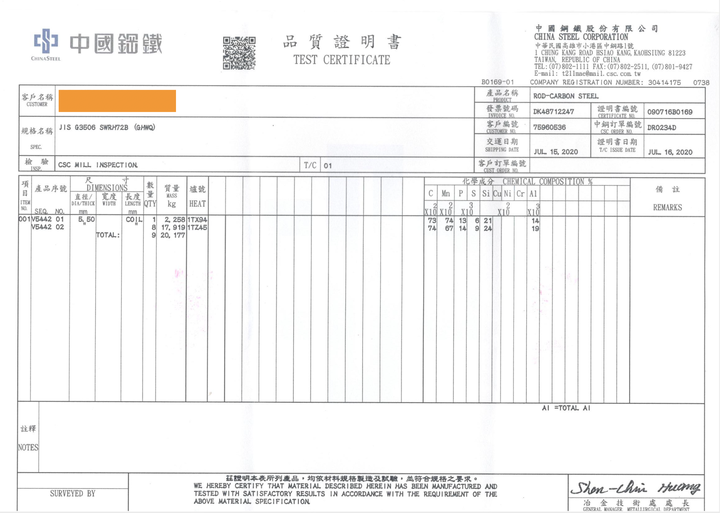
Task: Click the 'Cu' element column header
Action: coord(497,194)
